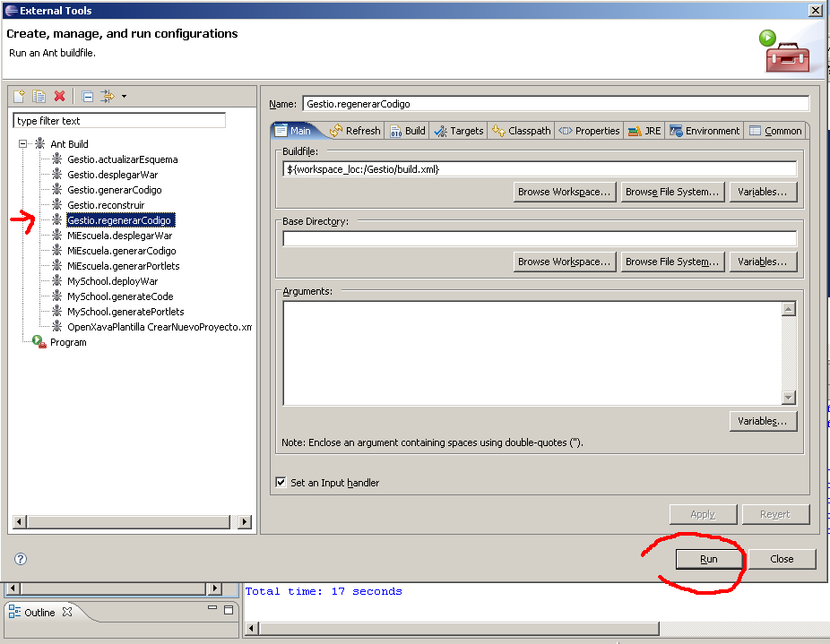The height and width of the screenshot is (644, 830).
Task: Click inside the Arguments text area
Action: (x=532, y=353)
